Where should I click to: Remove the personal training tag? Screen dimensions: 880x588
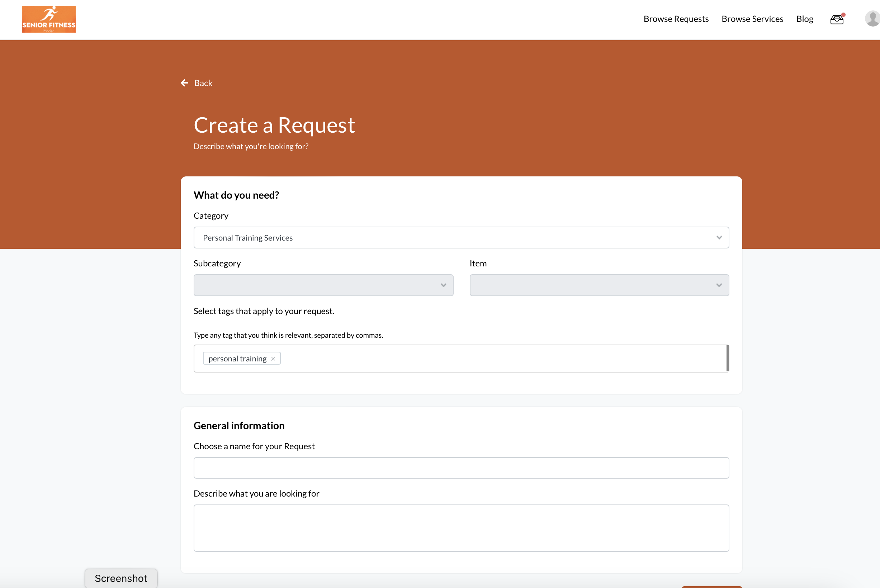(x=273, y=359)
